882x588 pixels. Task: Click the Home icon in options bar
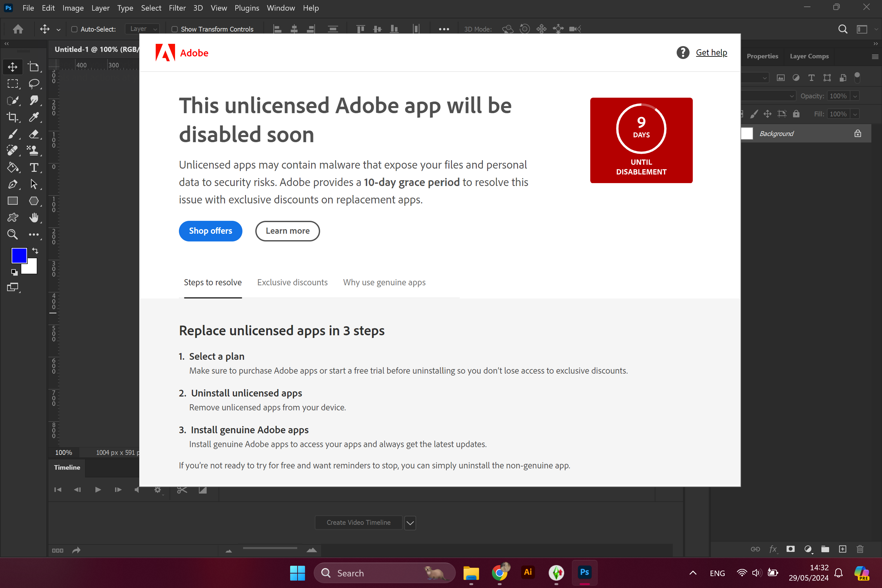coord(18,29)
